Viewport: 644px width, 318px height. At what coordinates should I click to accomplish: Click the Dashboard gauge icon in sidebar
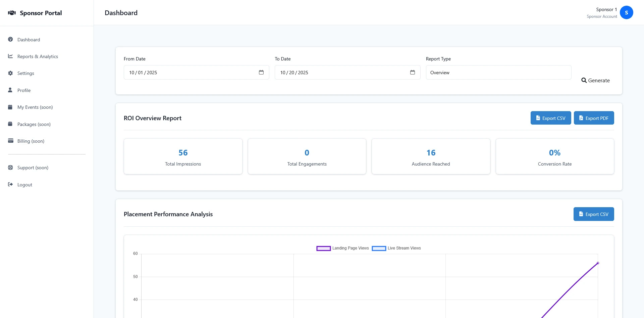click(10, 39)
